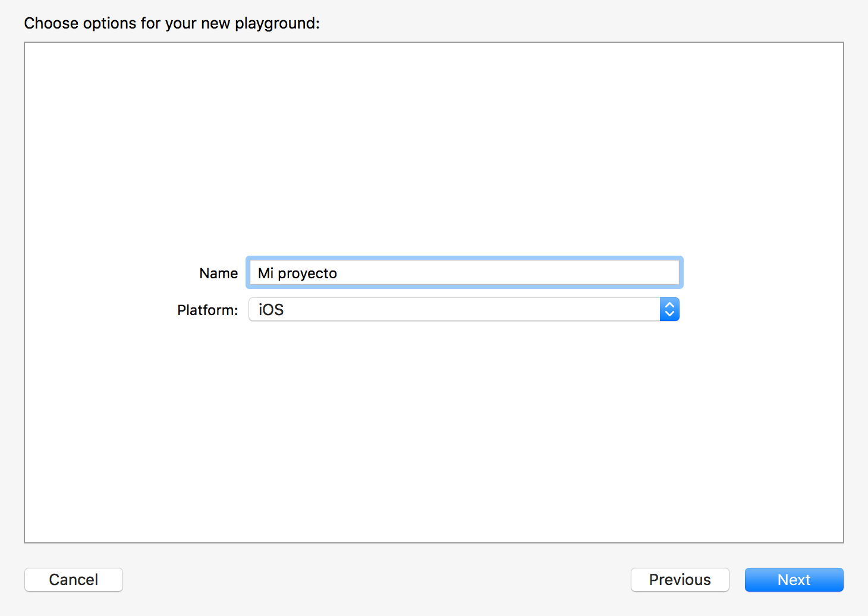This screenshot has height=616, width=868.
Task: Proceed with the blue Next button
Action: [794, 580]
